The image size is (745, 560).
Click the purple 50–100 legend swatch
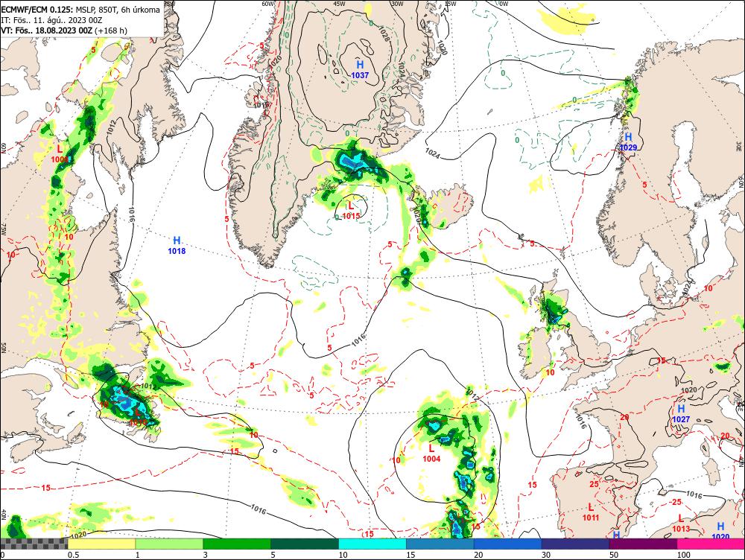click(x=644, y=544)
